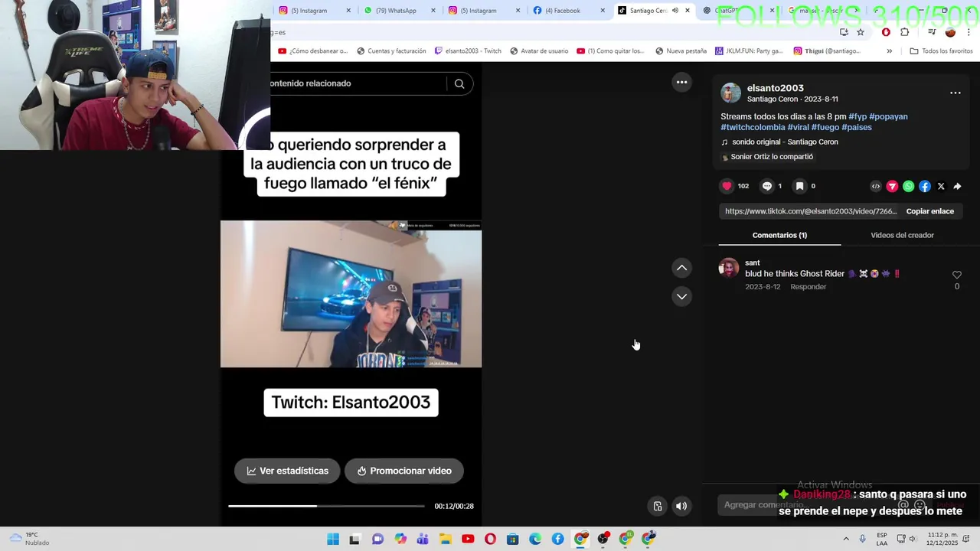Mute the TikTok video with speaker button
This screenshot has height=551, width=980.
pyautogui.click(x=681, y=506)
